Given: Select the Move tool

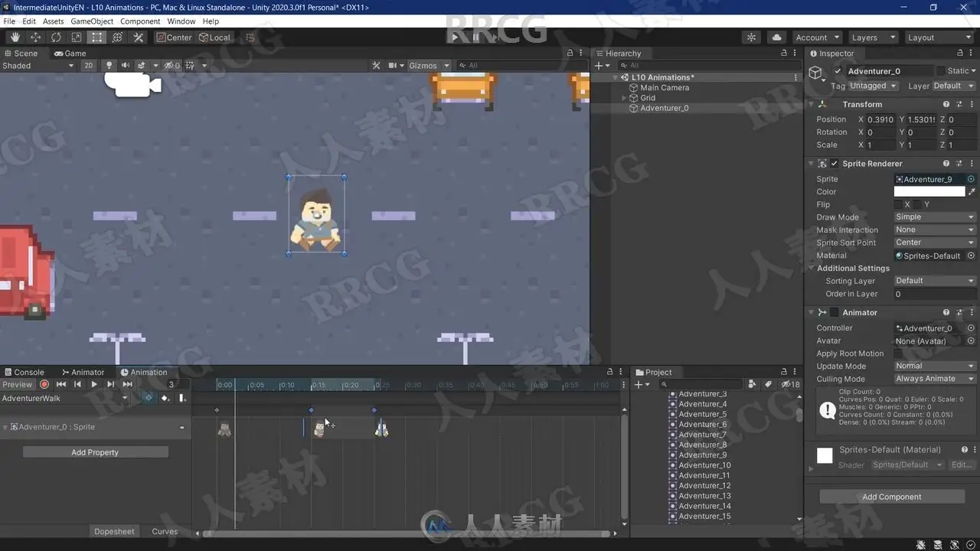Looking at the screenshot, I should tap(35, 37).
